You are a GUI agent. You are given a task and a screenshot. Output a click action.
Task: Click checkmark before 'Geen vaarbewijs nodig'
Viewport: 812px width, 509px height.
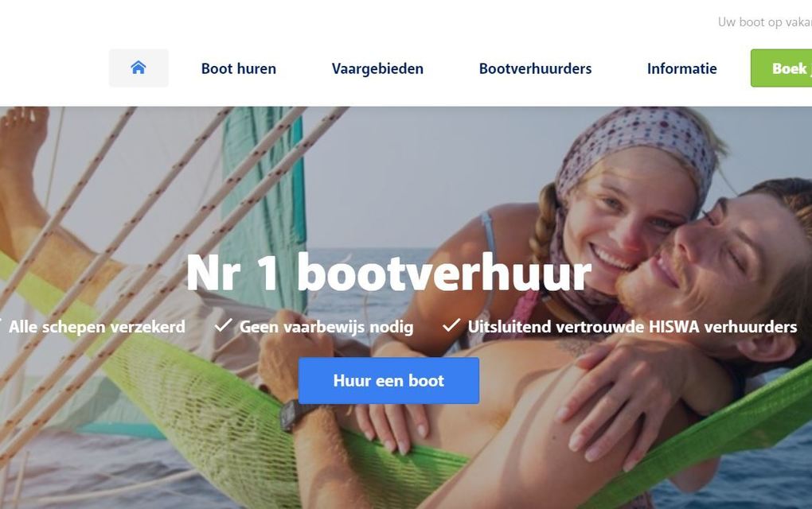pyautogui.click(x=224, y=325)
